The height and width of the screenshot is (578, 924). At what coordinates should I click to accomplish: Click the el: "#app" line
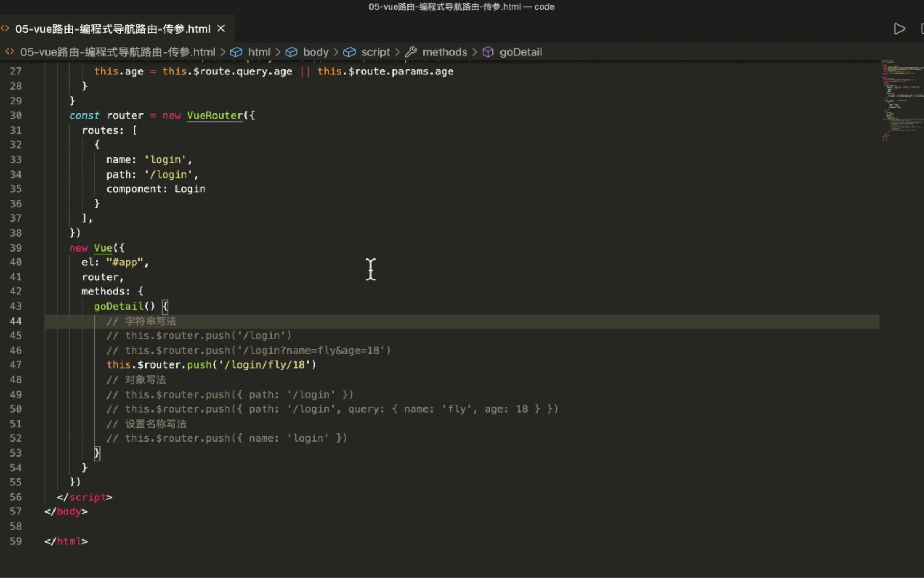[x=115, y=262]
